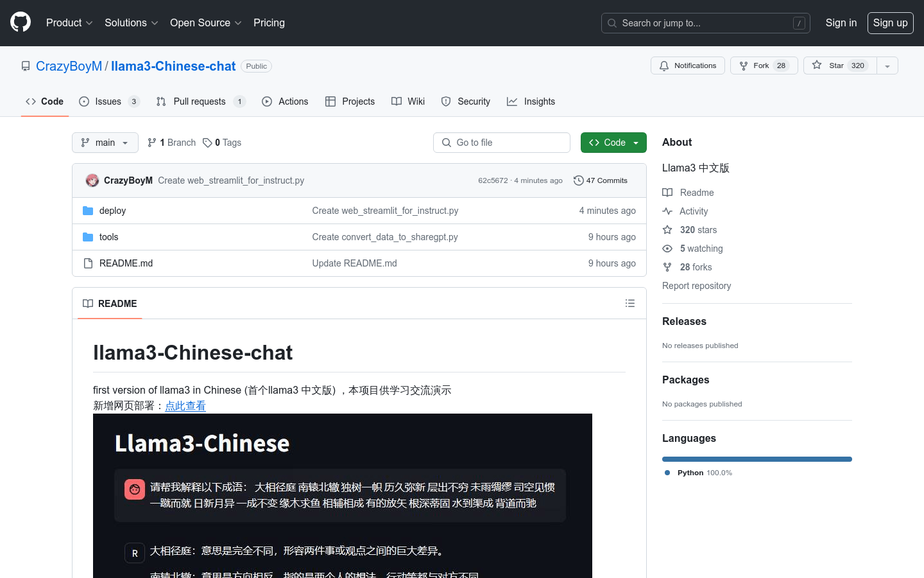Viewport: 924px width, 578px height.
Task: View the 5 watching link
Action: [x=693, y=249]
